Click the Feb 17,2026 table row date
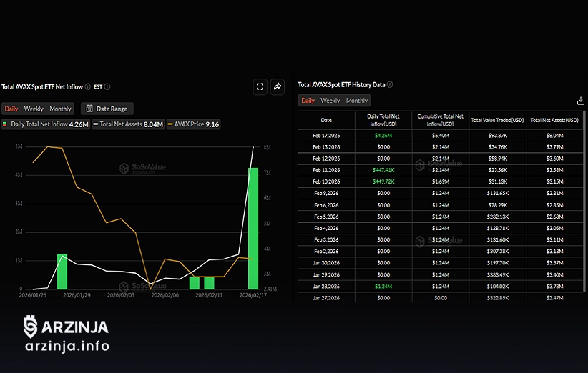 point(326,135)
